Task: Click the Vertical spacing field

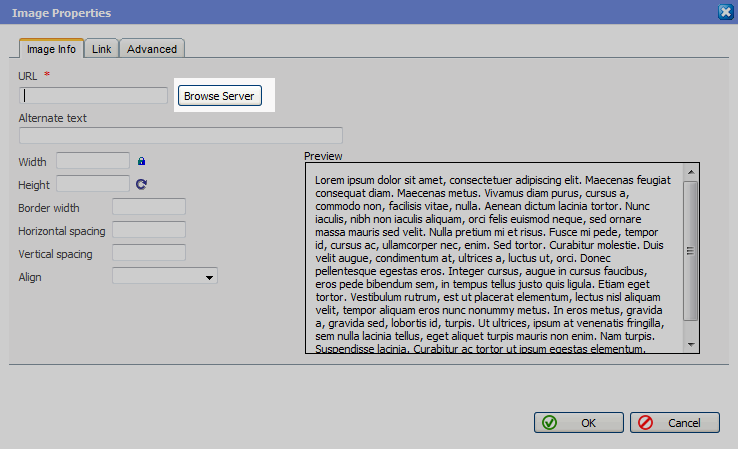Action: 149,253
